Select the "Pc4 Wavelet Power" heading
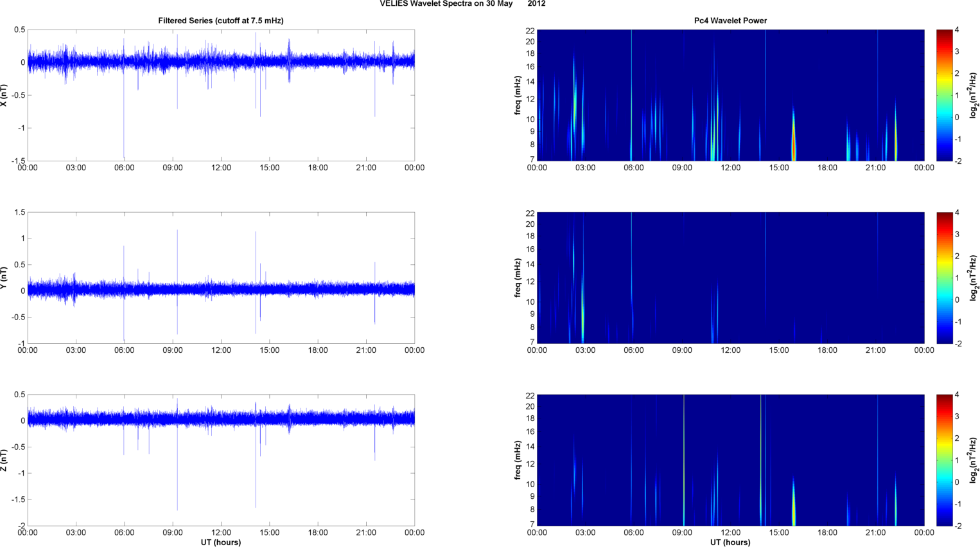980x547 pixels. [730, 21]
